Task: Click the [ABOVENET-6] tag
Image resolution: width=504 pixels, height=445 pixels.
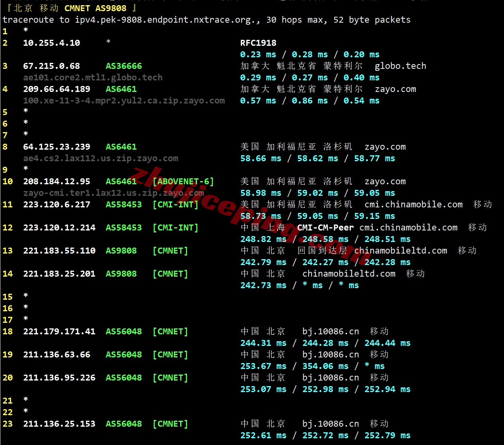Action: (x=183, y=182)
